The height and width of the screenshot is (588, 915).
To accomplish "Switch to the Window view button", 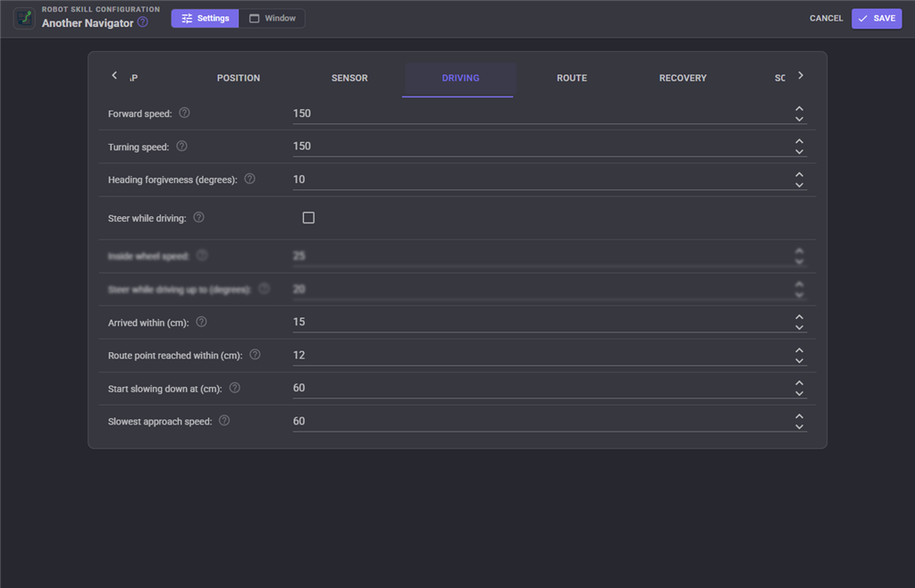I will [272, 18].
